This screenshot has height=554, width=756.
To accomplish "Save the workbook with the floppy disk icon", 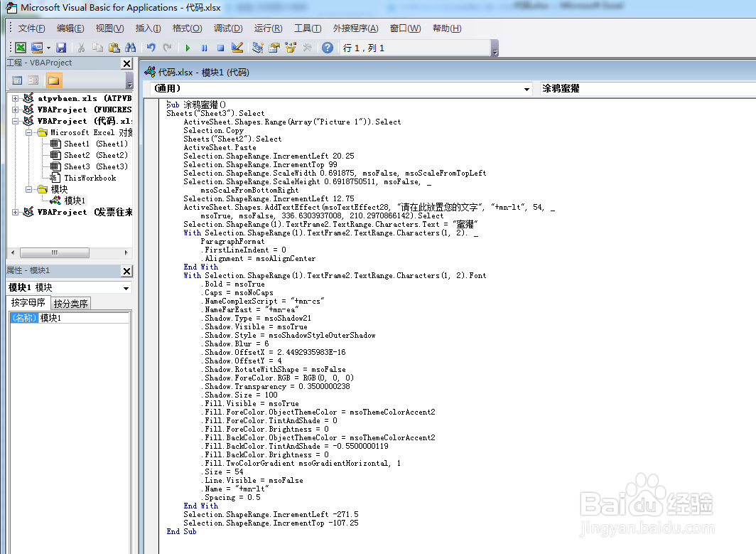I will (x=61, y=48).
